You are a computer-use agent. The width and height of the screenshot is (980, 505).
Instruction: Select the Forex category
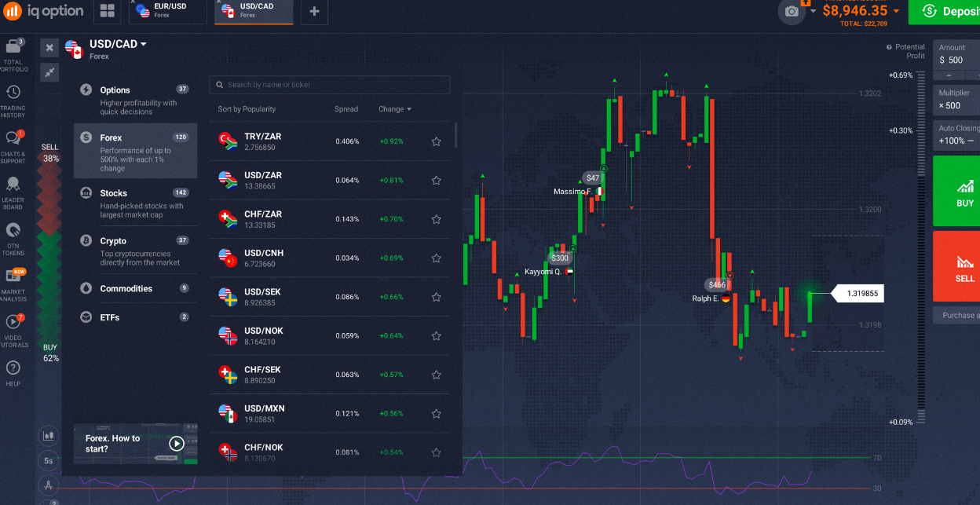click(x=135, y=151)
